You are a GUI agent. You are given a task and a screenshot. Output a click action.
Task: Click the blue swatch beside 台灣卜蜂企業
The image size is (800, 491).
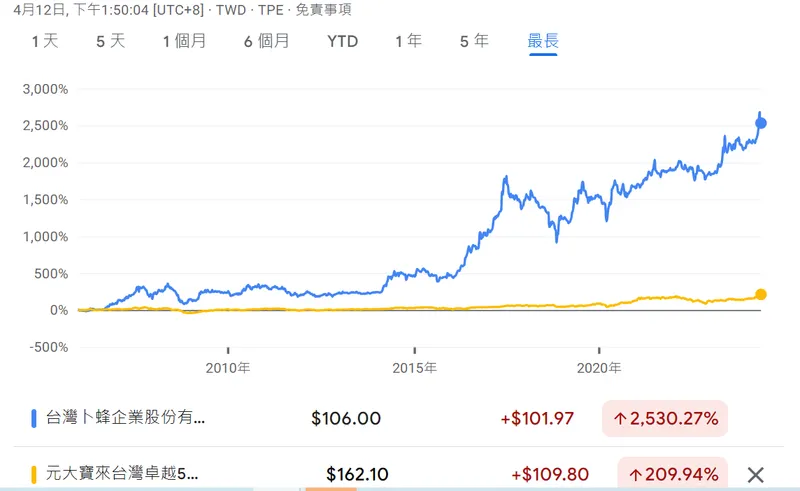(35, 418)
